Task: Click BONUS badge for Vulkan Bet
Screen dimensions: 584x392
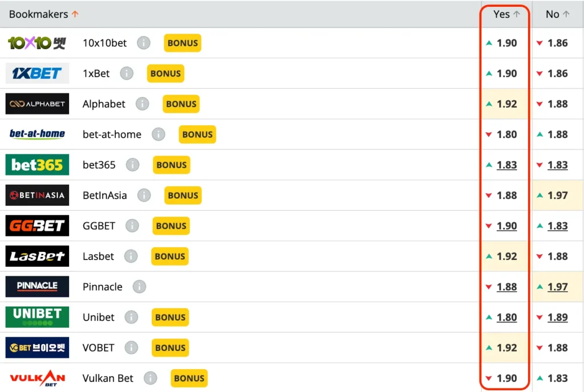Action: click(x=189, y=378)
